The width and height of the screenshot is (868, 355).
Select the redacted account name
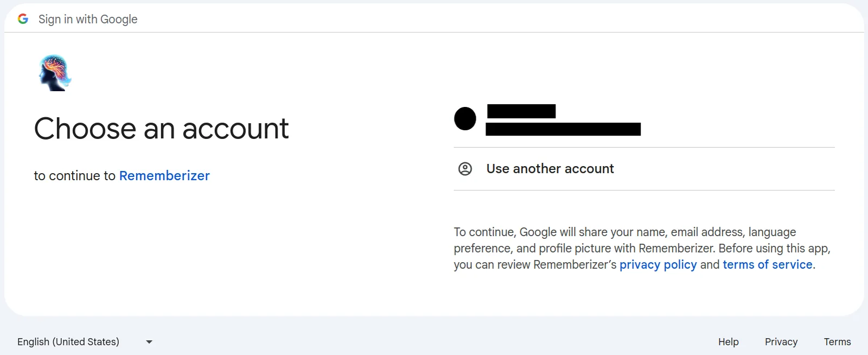pyautogui.click(x=521, y=111)
